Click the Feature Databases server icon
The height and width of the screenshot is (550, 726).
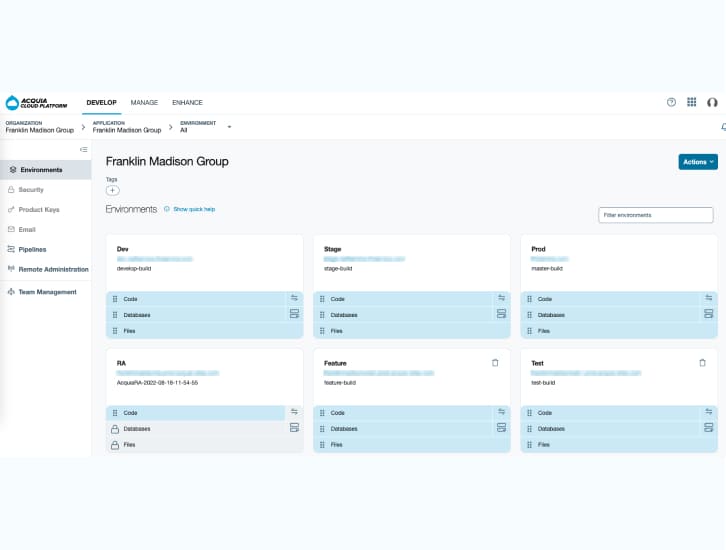pyautogui.click(x=501, y=427)
